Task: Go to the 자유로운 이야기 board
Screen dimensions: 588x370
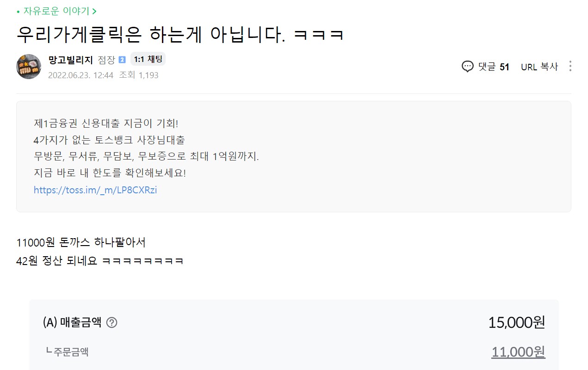Action: 56,11
